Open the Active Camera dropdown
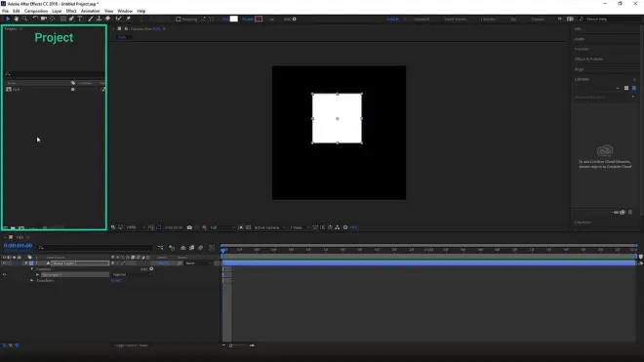The width and height of the screenshot is (644, 362). click(x=269, y=227)
